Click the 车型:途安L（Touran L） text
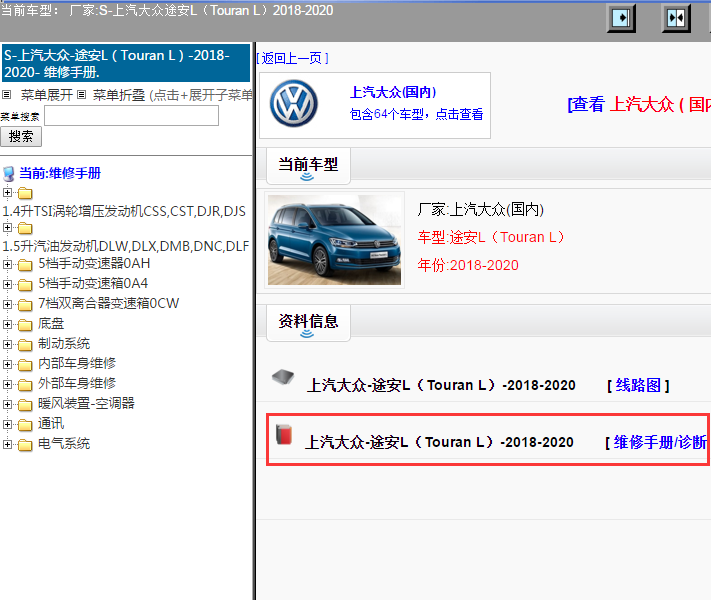The width and height of the screenshot is (711, 600). tap(492, 237)
